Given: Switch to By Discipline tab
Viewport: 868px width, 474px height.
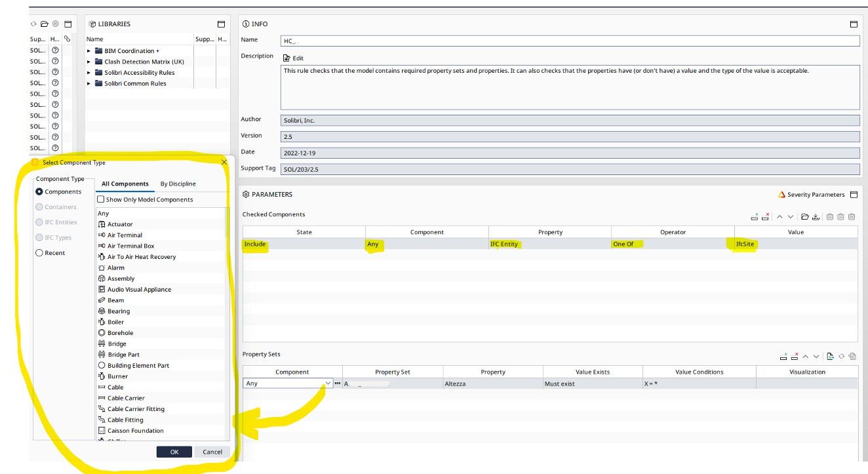Looking at the screenshot, I should pos(178,184).
